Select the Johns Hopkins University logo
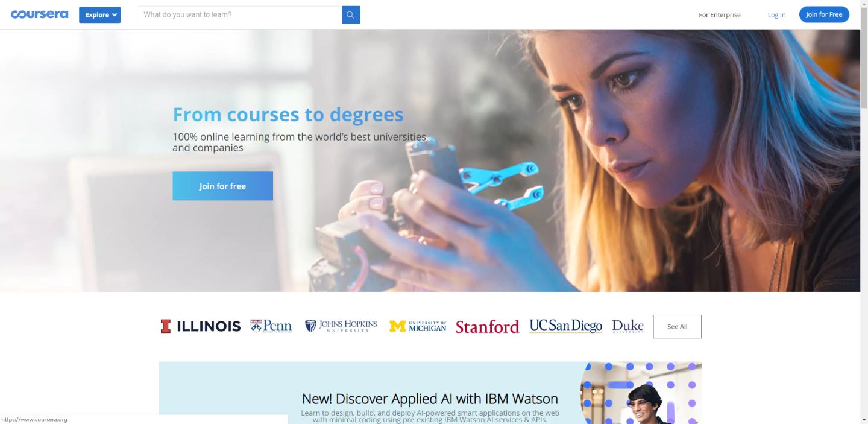Image resolution: width=868 pixels, height=424 pixels. pos(341,326)
